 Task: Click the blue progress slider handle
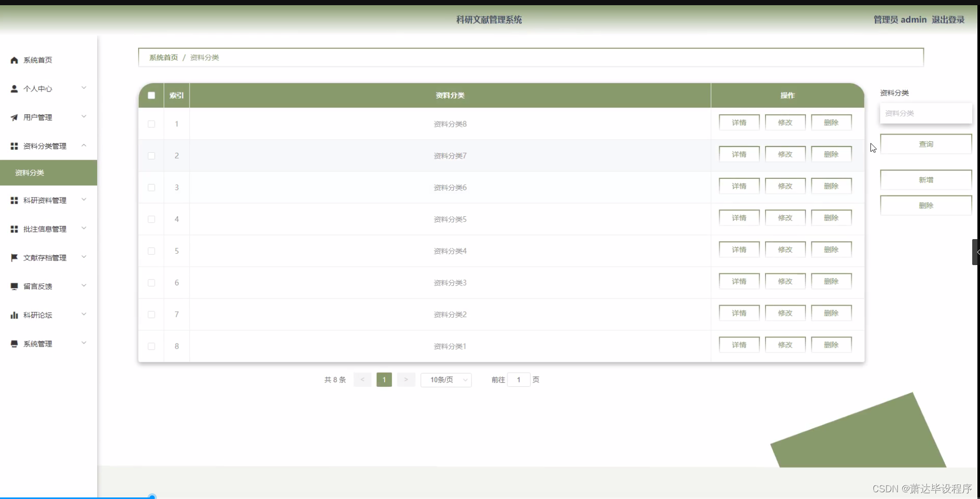point(152,497)
